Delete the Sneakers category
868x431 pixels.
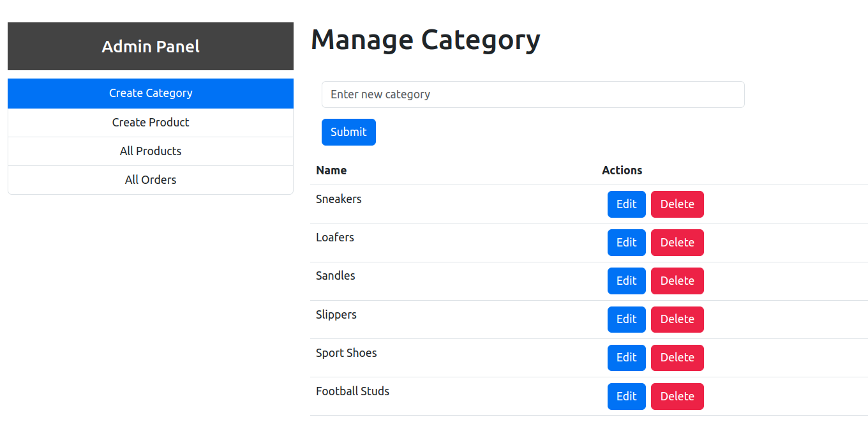coord(677,204)
